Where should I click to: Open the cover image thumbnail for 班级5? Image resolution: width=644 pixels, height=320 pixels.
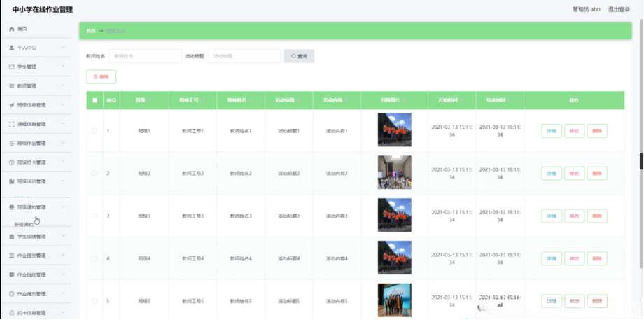coord(394,300)
